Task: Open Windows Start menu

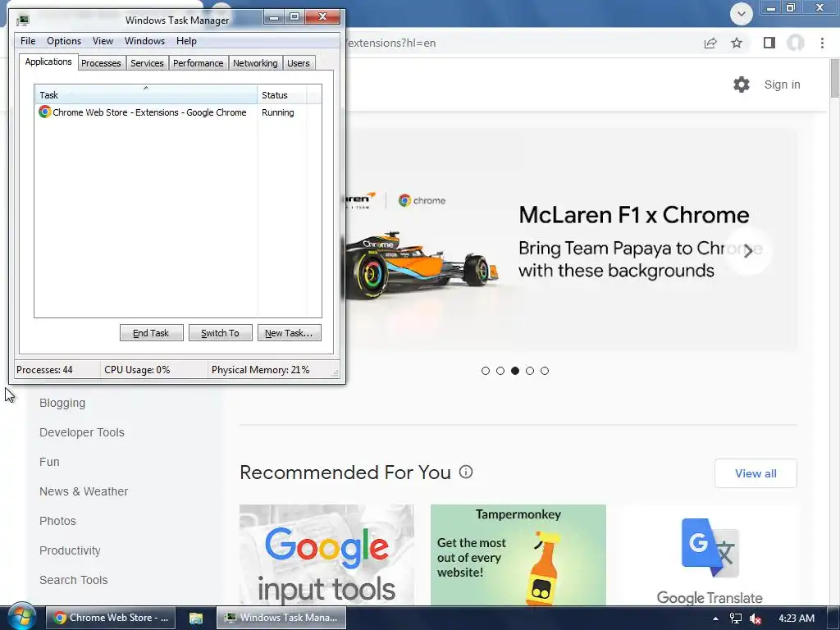Action: coord(22,617)
